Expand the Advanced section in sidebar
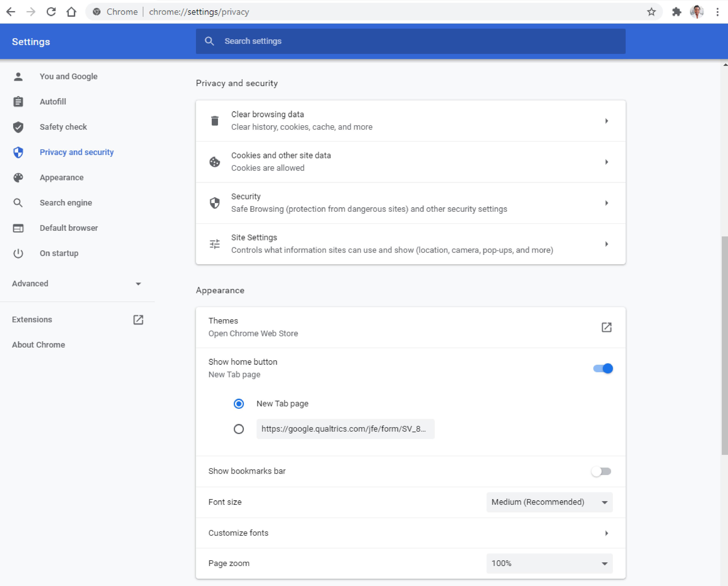This screenshot has height=586, width=728. 77,284
